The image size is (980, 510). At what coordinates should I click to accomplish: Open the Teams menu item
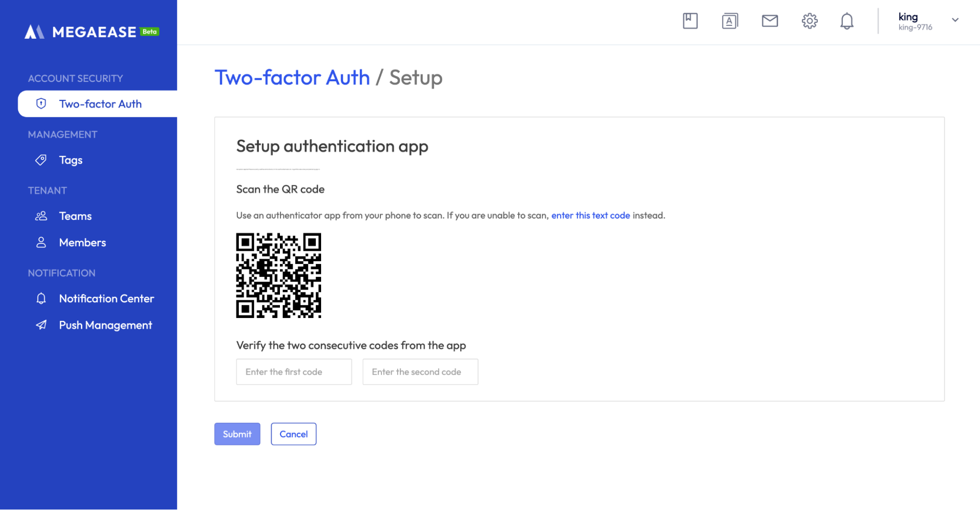click(75, 216)
